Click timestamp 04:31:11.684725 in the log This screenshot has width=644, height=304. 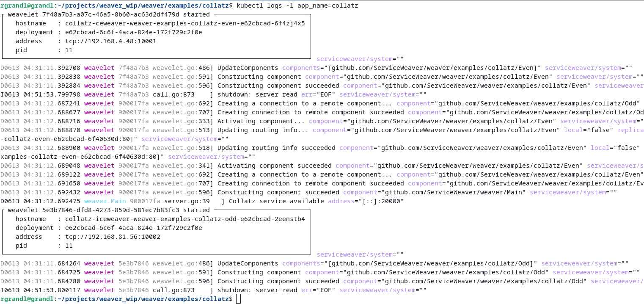pyautogui.click(x=52, y=272)
